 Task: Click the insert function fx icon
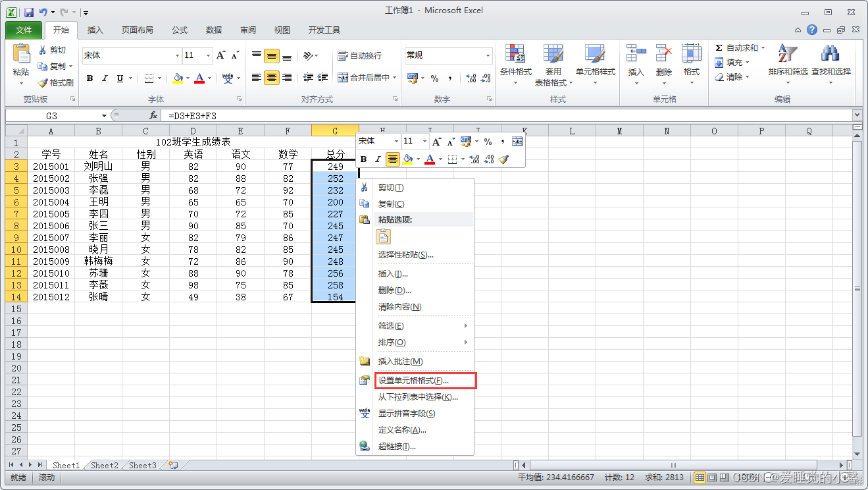[153, 115]
